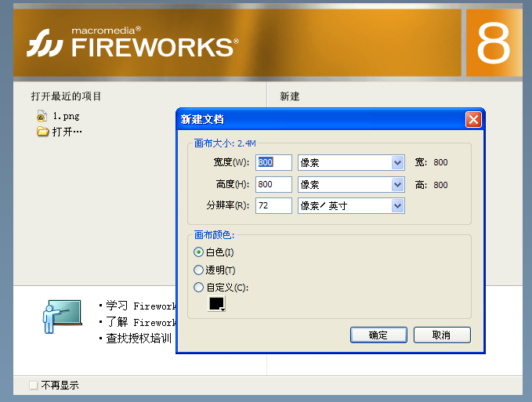Open the recent file 1.png
532x402 pixels.
point(58,116)
